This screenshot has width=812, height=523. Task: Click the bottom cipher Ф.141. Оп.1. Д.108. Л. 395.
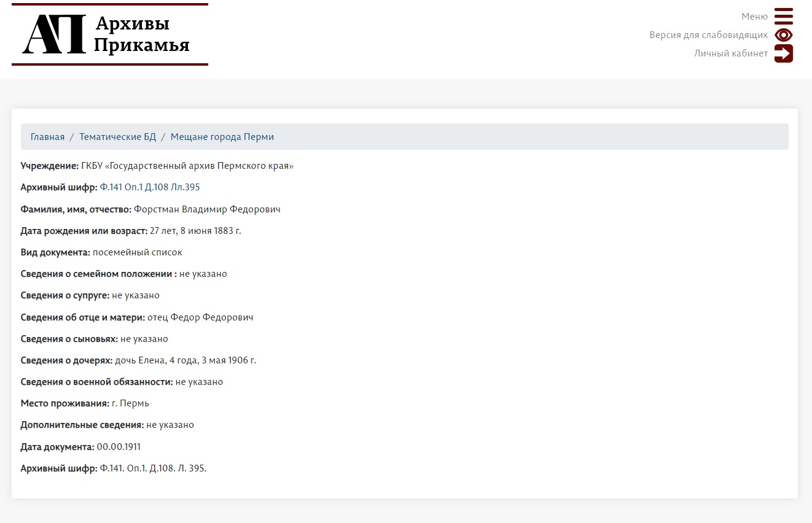click(x=153, y=468)
